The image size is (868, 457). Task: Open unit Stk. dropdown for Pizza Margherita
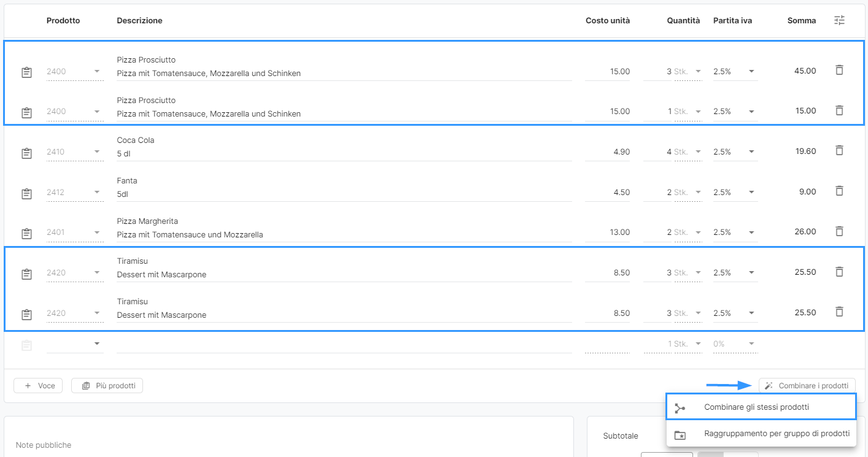687,232
